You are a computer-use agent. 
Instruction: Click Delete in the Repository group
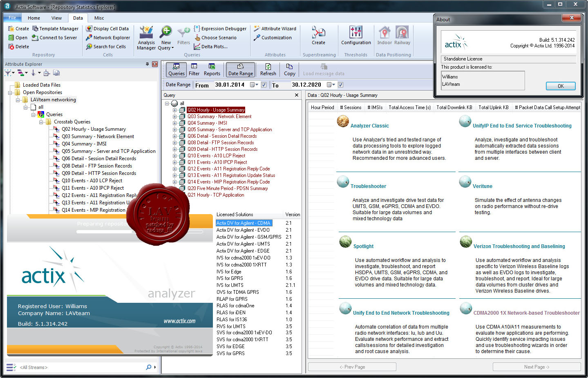[x=18, y=47]
